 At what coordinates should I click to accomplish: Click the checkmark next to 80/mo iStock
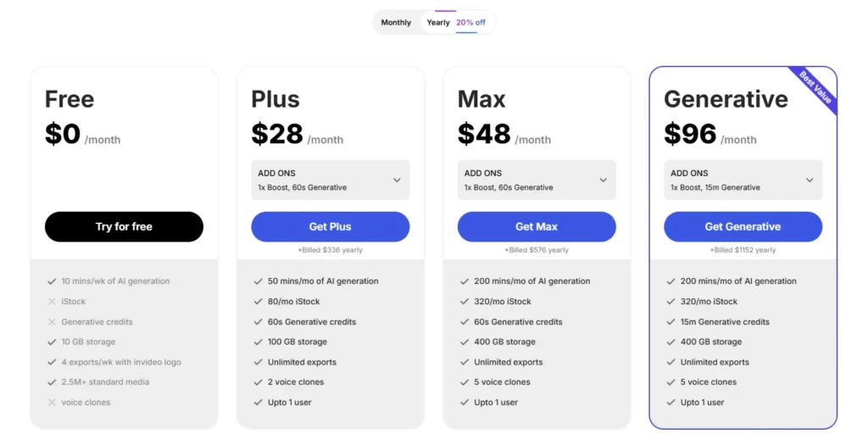[259, 302]
